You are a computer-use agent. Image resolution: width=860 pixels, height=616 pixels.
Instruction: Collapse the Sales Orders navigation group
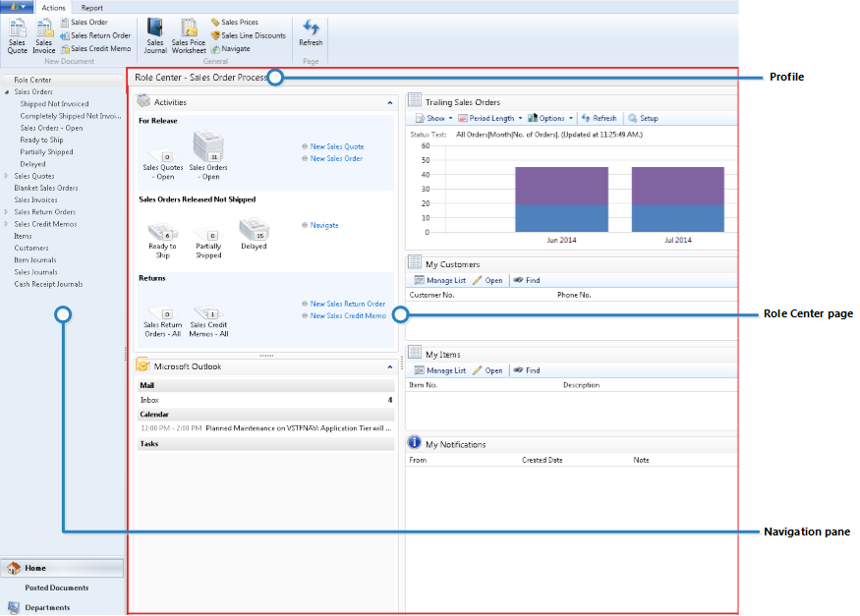click(x=7, y=91)
